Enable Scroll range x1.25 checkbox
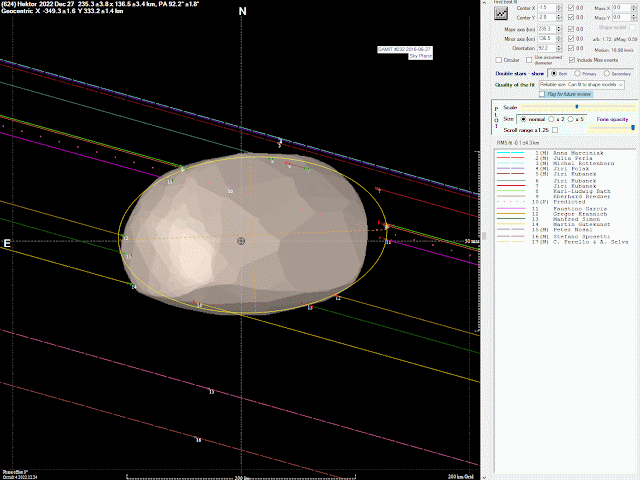 [x=555, y=130]
